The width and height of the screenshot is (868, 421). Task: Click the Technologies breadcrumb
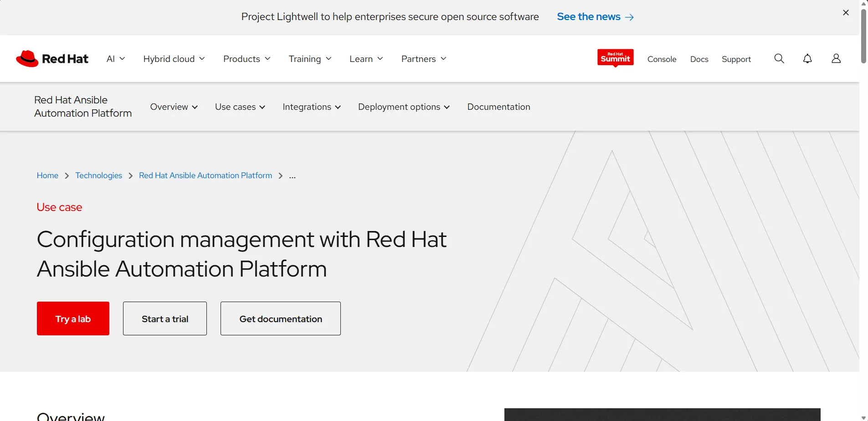pos(98,175)
